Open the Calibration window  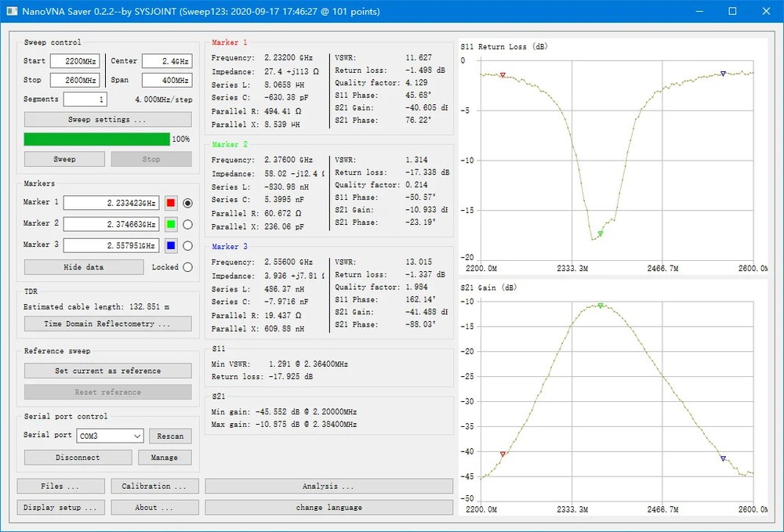point(154,486)
